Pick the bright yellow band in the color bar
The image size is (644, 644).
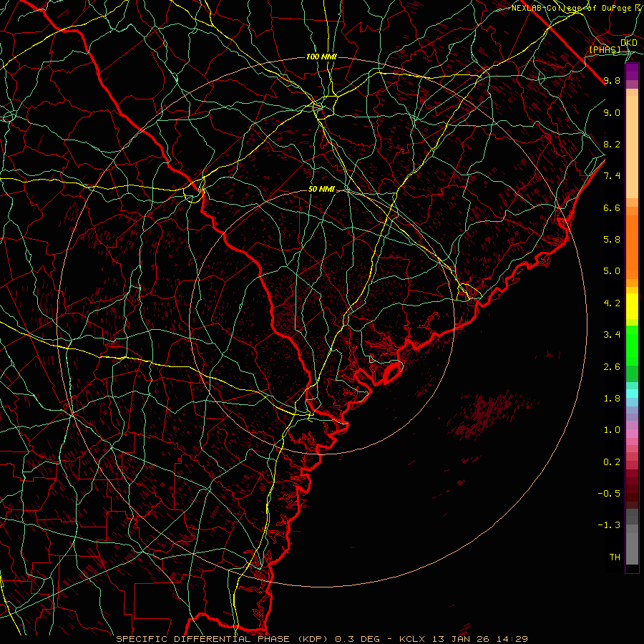pos(632,306)
